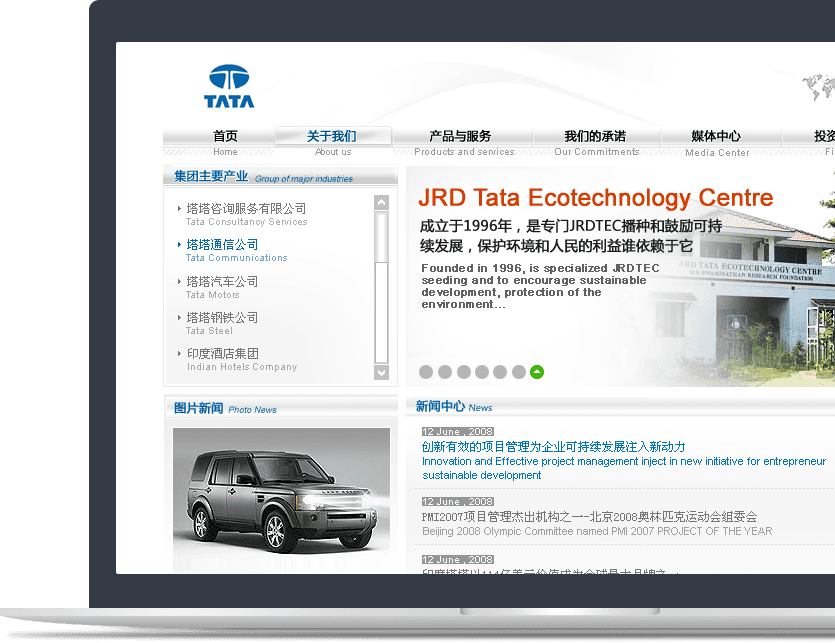Click the green active carousel indicator
Viewport: 835px width, 643px height.
[x=537, y=372]
